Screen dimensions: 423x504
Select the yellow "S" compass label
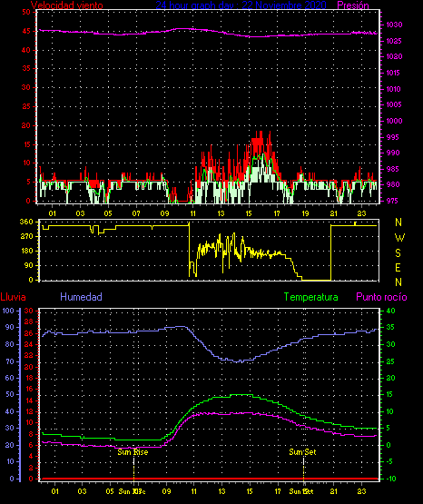398,253
